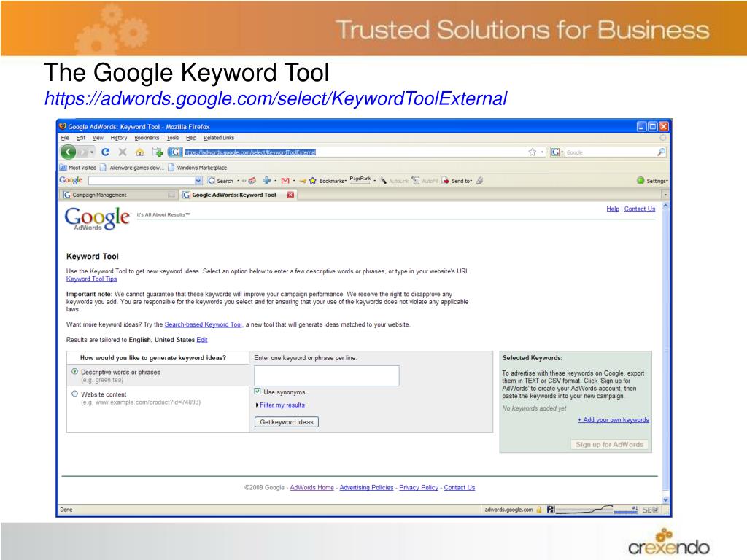Click the PageRank indicator
Screen dimensions: 747x560
coord(360,180)
